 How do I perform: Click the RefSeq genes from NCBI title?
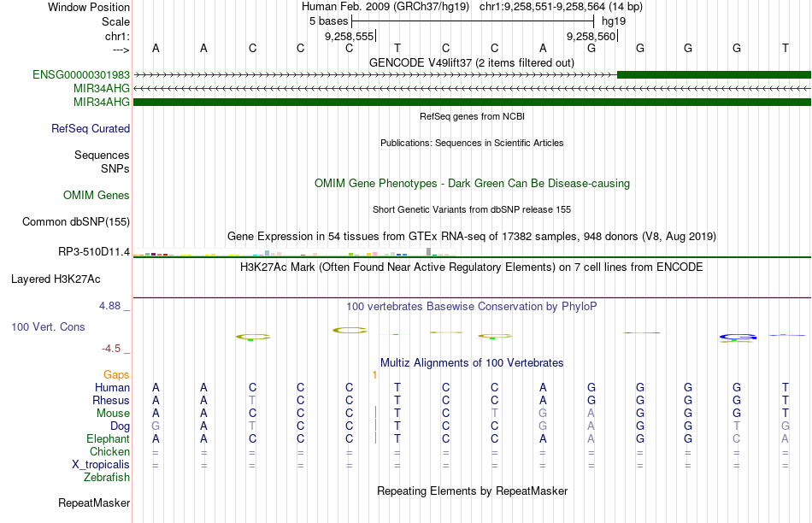tap(472, 116)
